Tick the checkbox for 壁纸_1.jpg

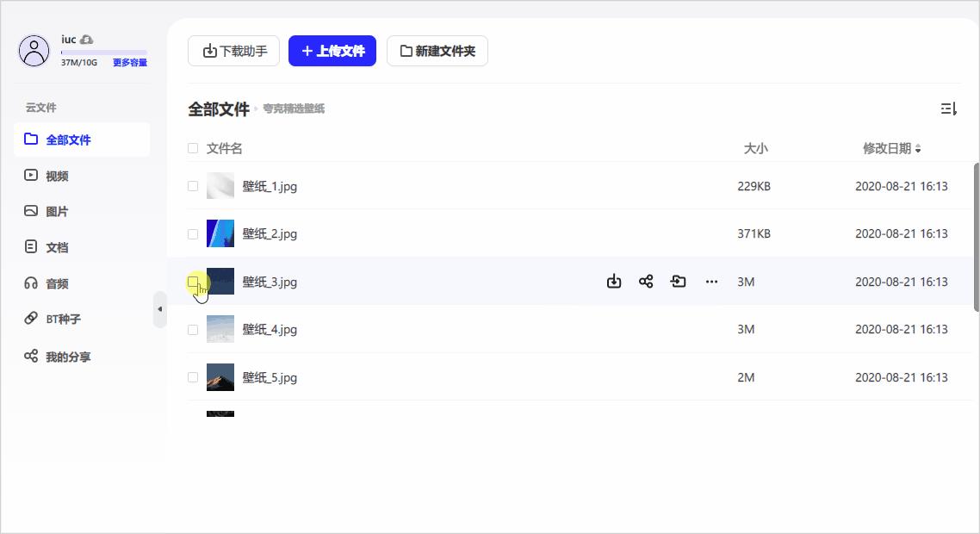point(193,186)
